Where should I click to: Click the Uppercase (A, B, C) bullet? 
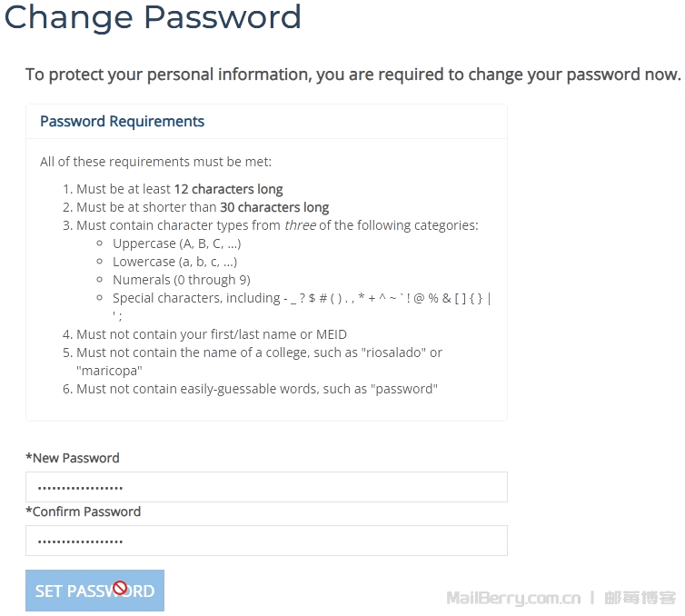(x=176, y=243)
